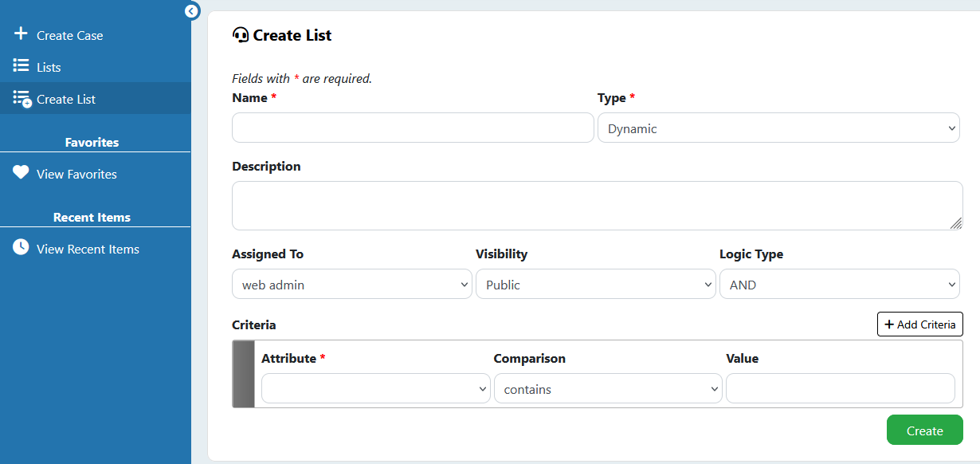Click the plus icon beside Create Case
Image resolution: width=980 pixels, height=464 pixels.
pyautogui.click(x=21, y=34)
